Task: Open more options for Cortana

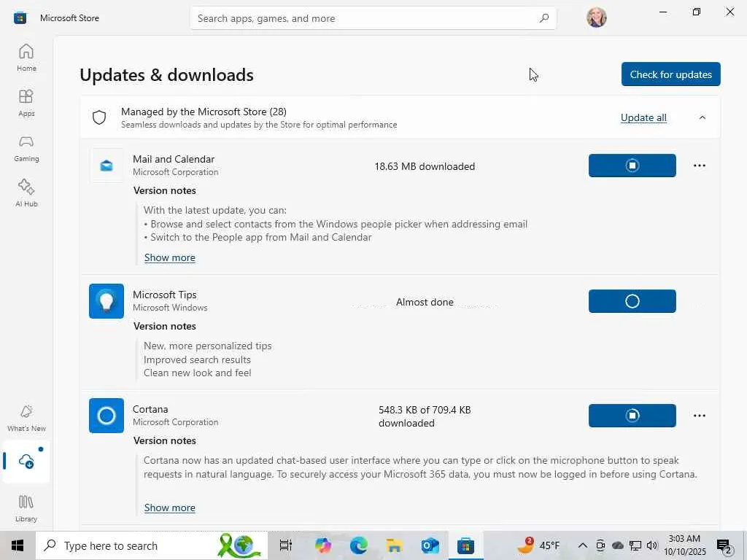Action: [700, 415]
